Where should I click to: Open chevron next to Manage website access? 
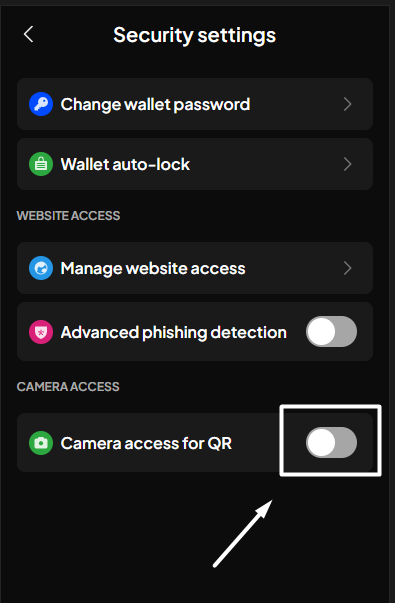click(347, 268)
